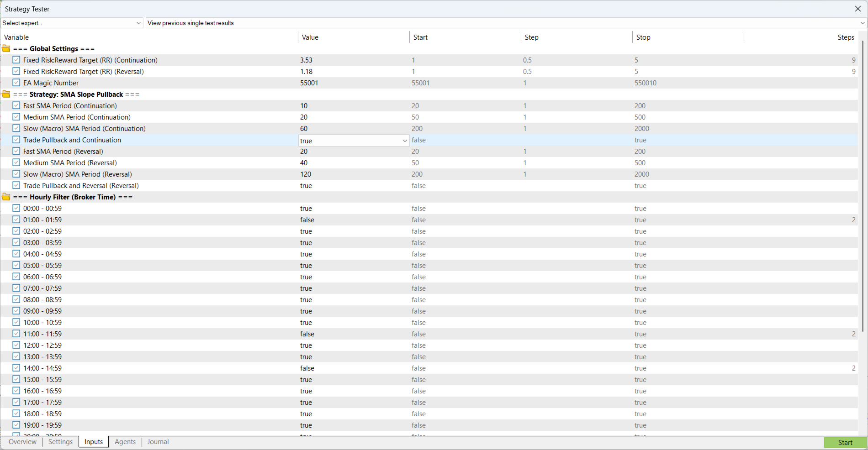Click the Stop value 550010 for EA Magic Number
This screenshot has width=868, height=450.
646,83
